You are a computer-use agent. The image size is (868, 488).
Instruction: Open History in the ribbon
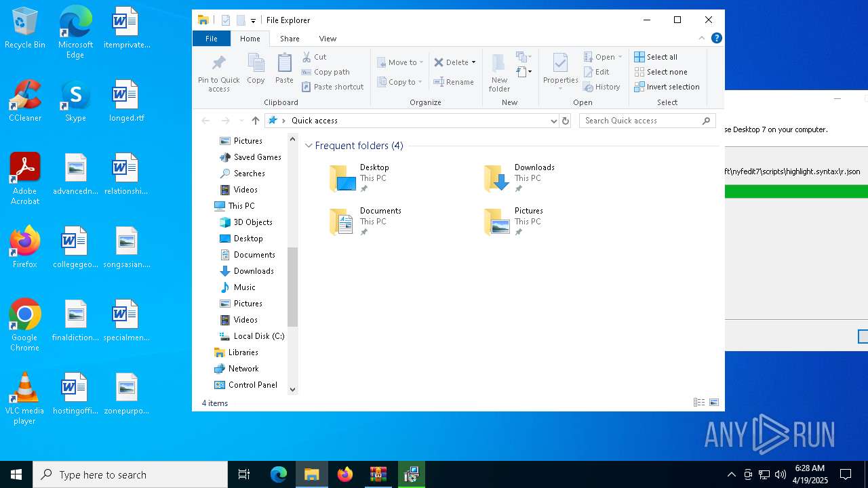coord(601,87)
